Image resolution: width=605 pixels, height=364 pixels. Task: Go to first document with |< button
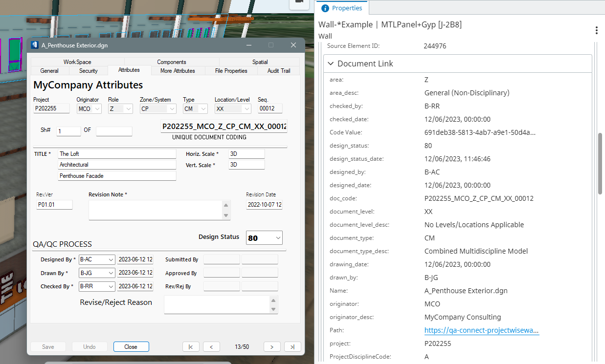tap(191, 347)
